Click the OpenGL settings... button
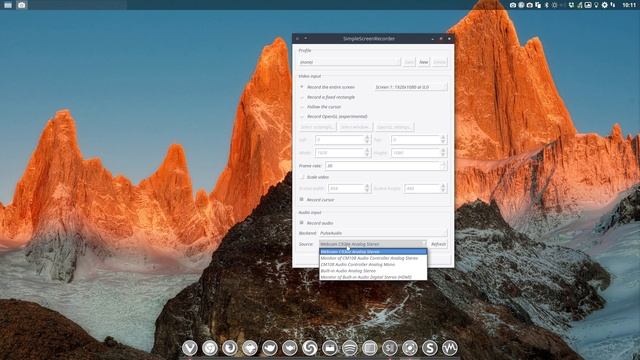 coord(394,127)
